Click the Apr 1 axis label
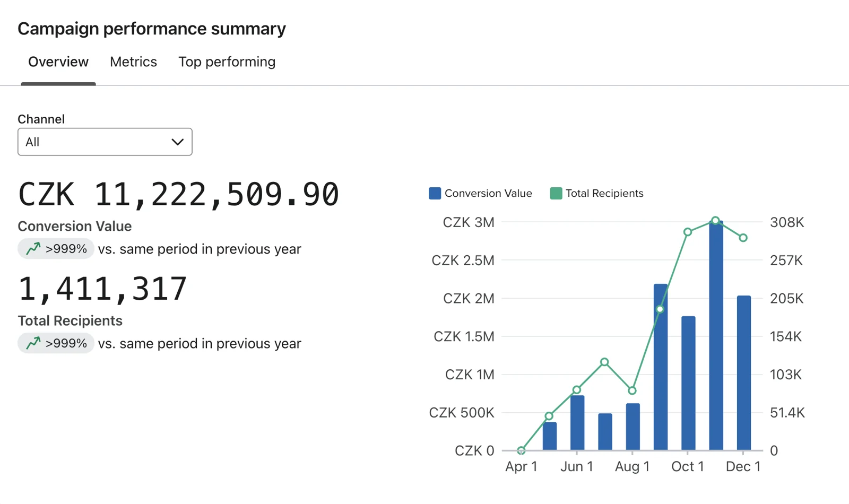The height and width of the screenshot is (504, 849). pyautogui.click(x=521, y=466)
